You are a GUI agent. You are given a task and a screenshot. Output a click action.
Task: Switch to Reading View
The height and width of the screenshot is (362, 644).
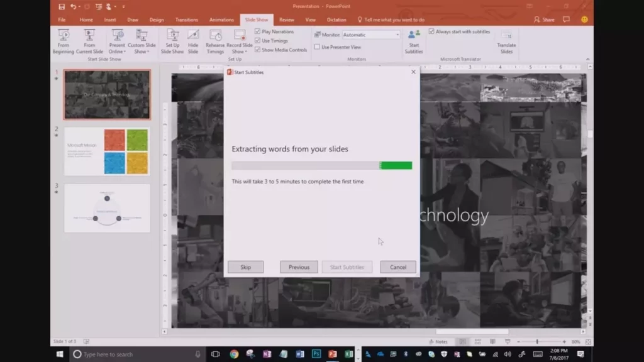pyautogui.click(x=492, y=341)
